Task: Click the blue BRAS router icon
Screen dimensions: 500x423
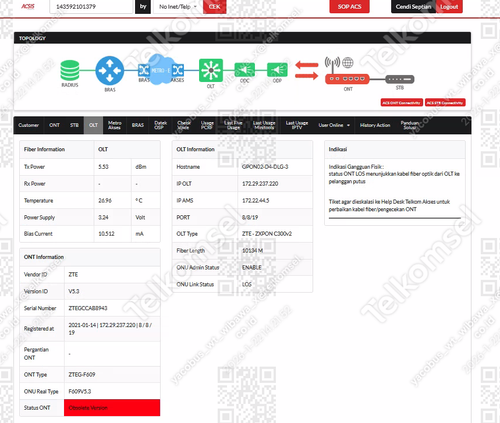Action: (110, 71)
